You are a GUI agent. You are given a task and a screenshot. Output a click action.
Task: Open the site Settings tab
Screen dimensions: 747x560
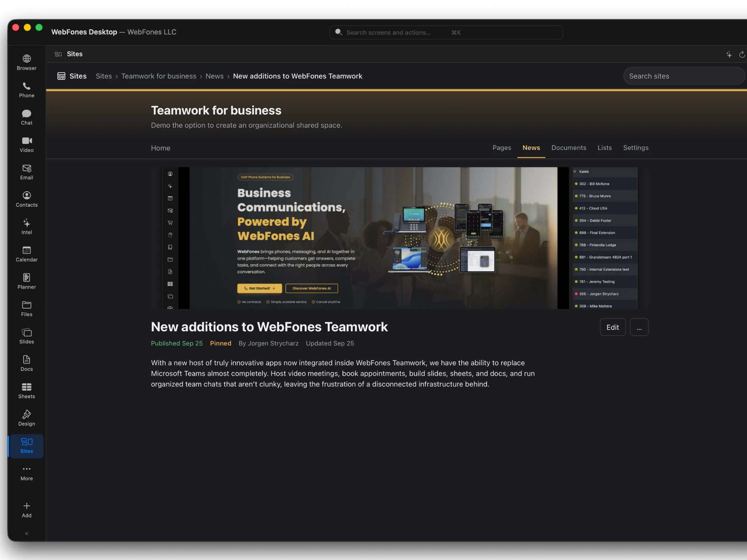click(636, 148)
